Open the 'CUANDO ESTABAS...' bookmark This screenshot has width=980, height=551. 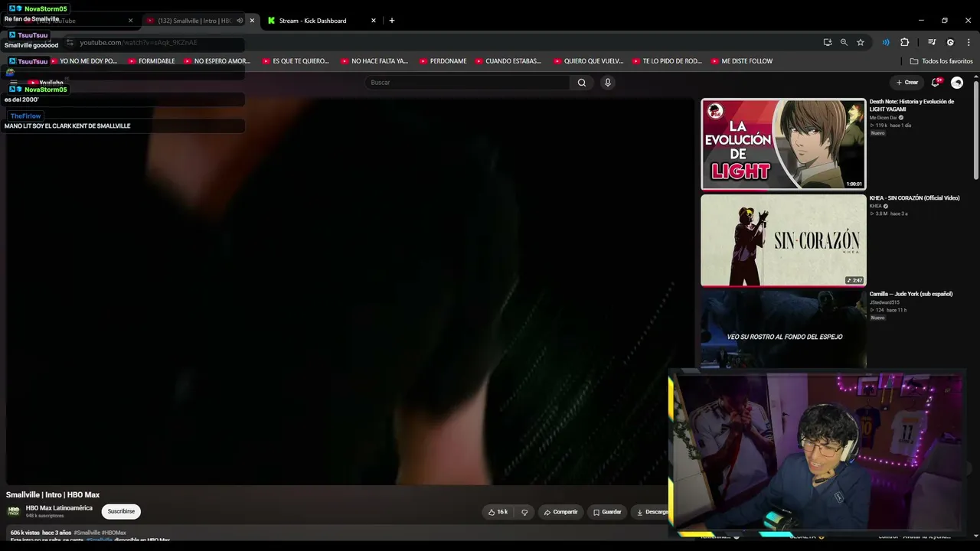click(x=508, y=61)
